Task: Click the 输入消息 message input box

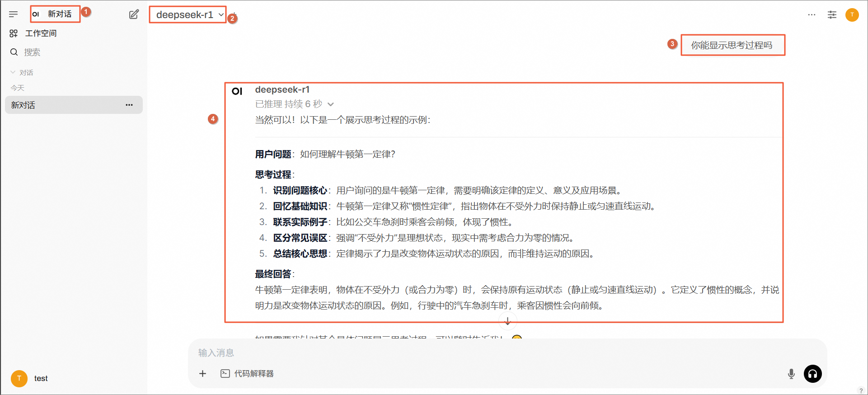Action: click(507, 353)
